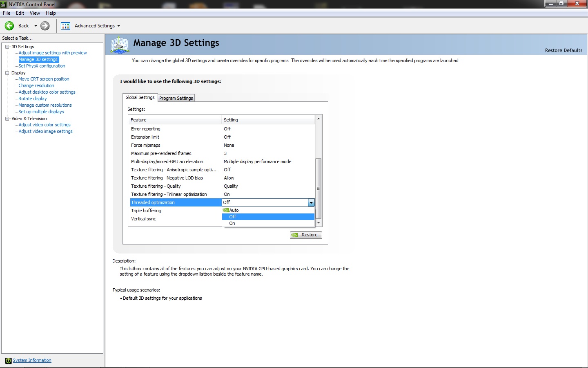Minimize the NVIDIA Control Panel window
Screen dimensions: 588x368
pyautogui.click(x=550, y=3)
